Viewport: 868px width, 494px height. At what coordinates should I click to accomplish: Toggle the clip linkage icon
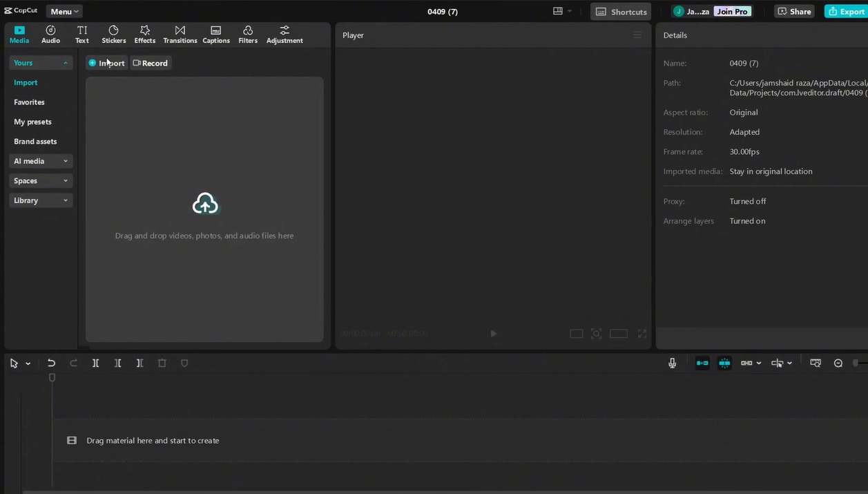pos(746,363)
